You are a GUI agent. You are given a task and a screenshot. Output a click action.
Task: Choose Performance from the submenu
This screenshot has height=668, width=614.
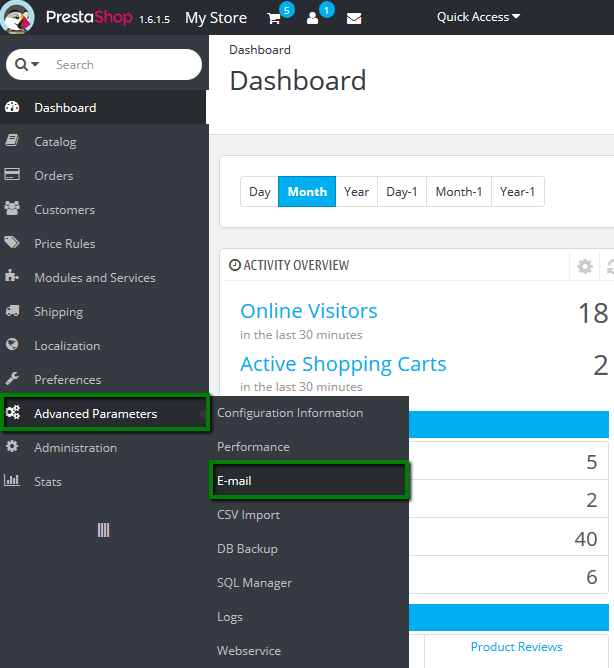[309, 446]
